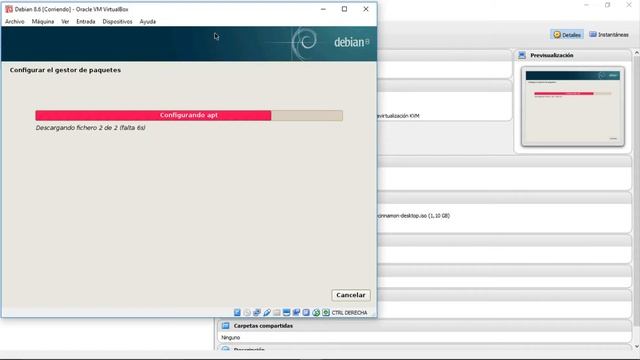
Task: Maximize the Debian VM window
Action: [344, 9]
